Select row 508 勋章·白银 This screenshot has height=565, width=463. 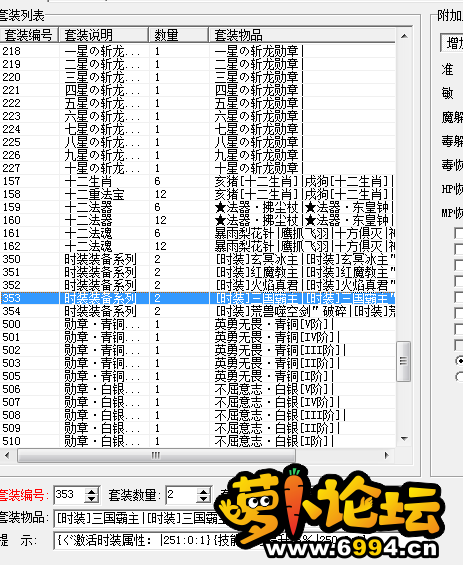click(x=197, y=415)
